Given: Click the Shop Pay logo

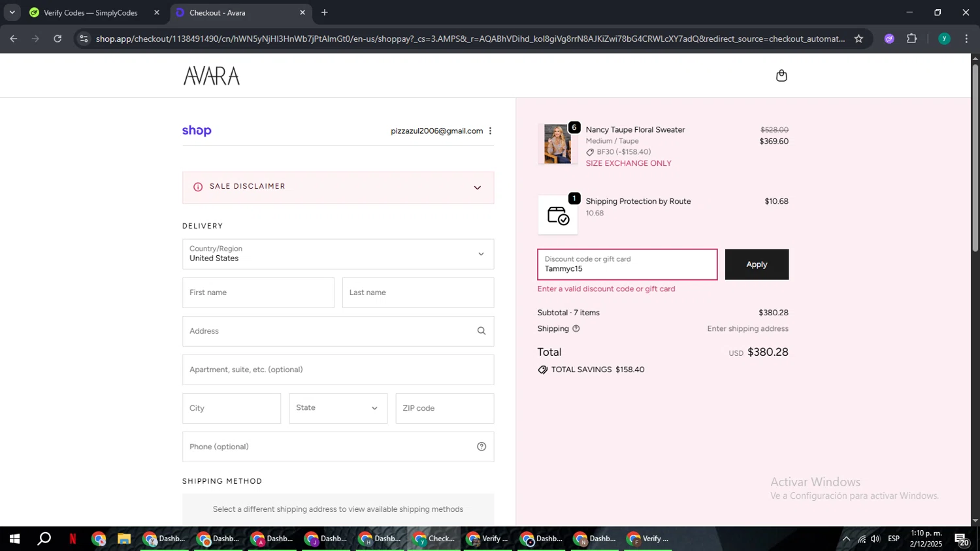Looking at the screenshot, I should tap(197, 131).
